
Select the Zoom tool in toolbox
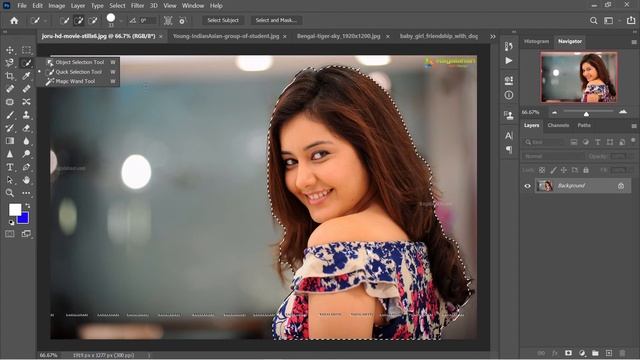[10, 193]
